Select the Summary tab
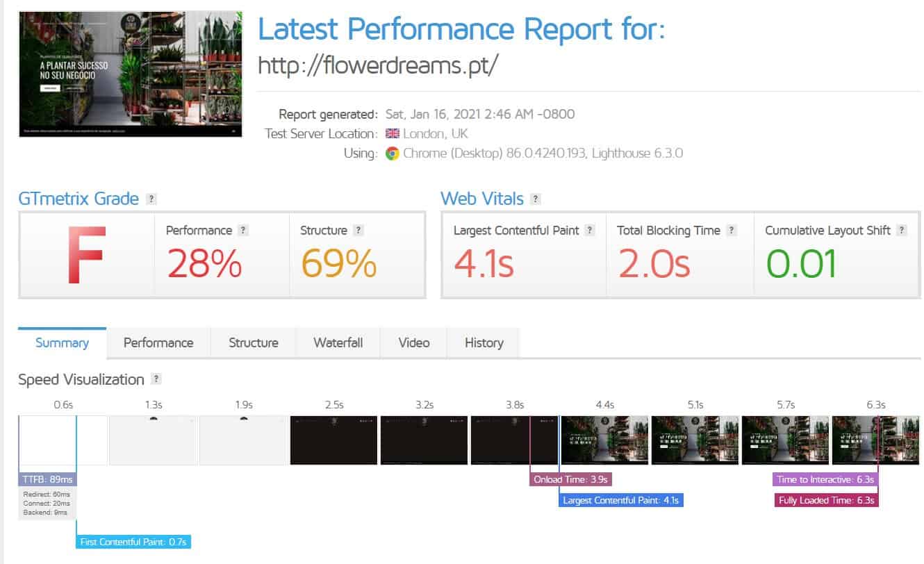This screenshot has width=924, height=564. (x=62, y=343)
